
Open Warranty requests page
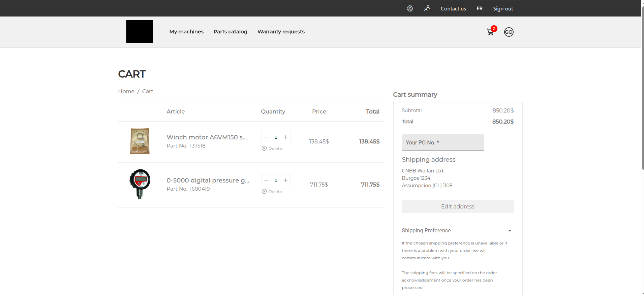coord(281,32)
